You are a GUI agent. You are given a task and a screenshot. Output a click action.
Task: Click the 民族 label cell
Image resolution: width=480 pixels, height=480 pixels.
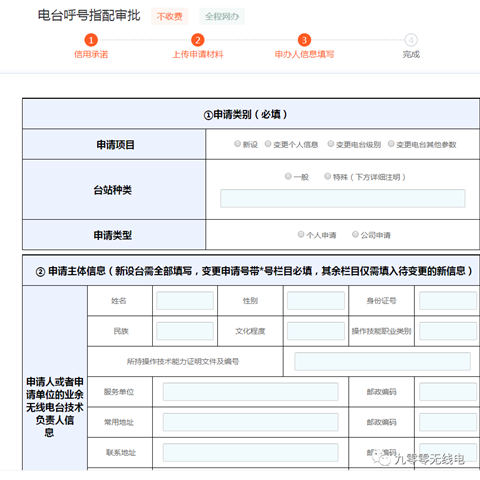point(120,331)
